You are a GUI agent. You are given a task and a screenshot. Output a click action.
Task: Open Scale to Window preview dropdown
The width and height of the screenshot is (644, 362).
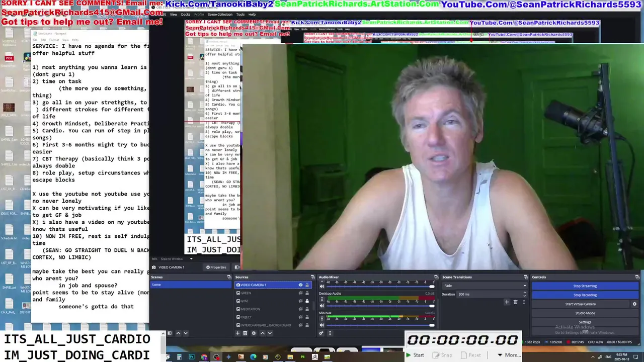[177, 259]
